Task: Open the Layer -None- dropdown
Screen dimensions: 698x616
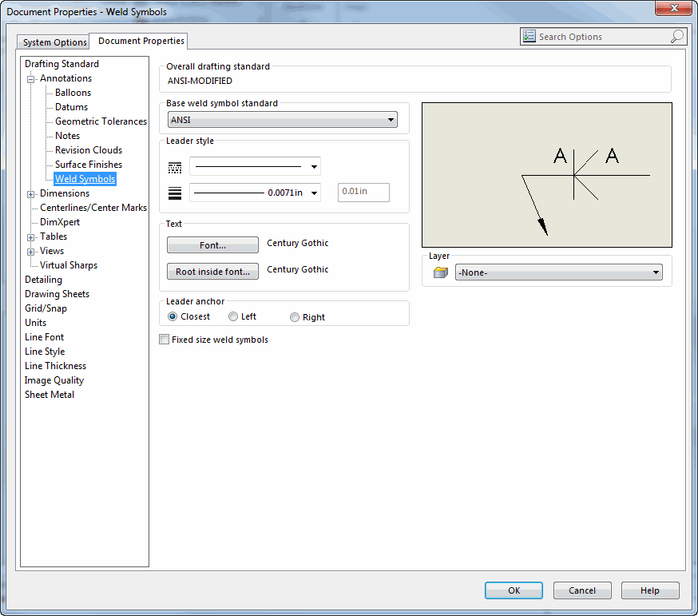Action: 559,272
